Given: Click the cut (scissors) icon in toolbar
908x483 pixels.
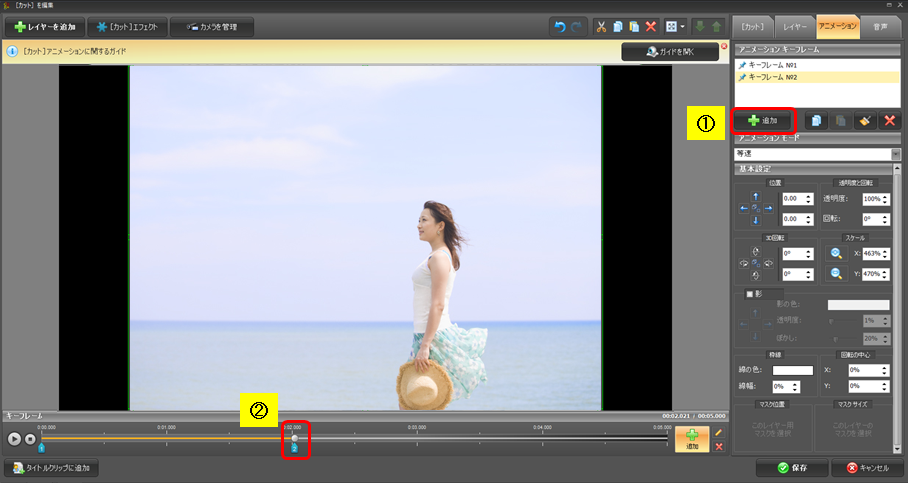Looking at the screenshot, I should click(x=602, y=27).
